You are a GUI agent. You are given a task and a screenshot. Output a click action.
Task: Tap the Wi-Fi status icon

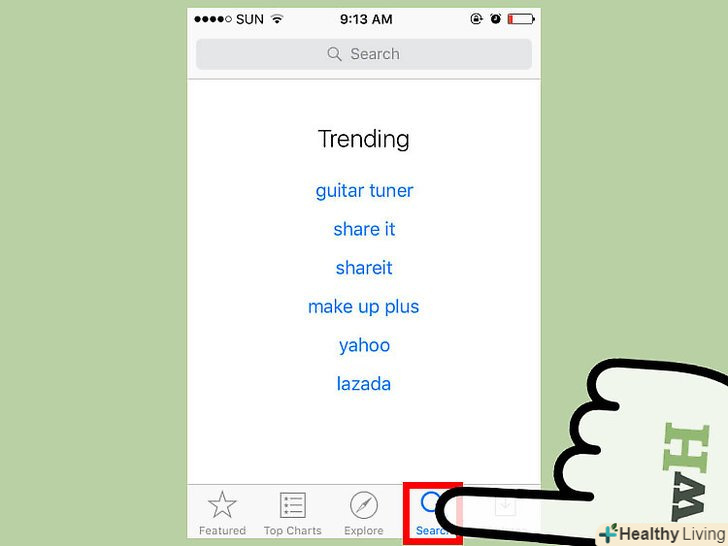pyautogui.click(x=277, y=19)
